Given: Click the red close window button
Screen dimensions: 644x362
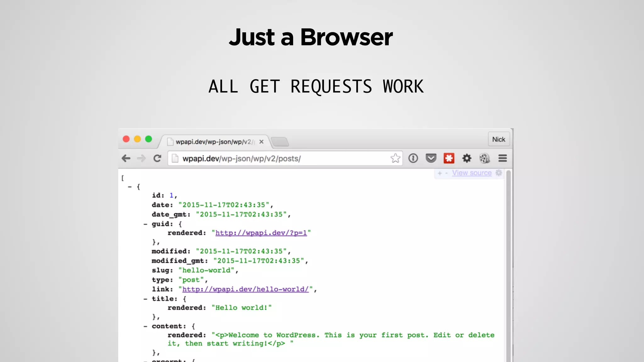Looking at the screenshot, I should [x=126, y=139].
